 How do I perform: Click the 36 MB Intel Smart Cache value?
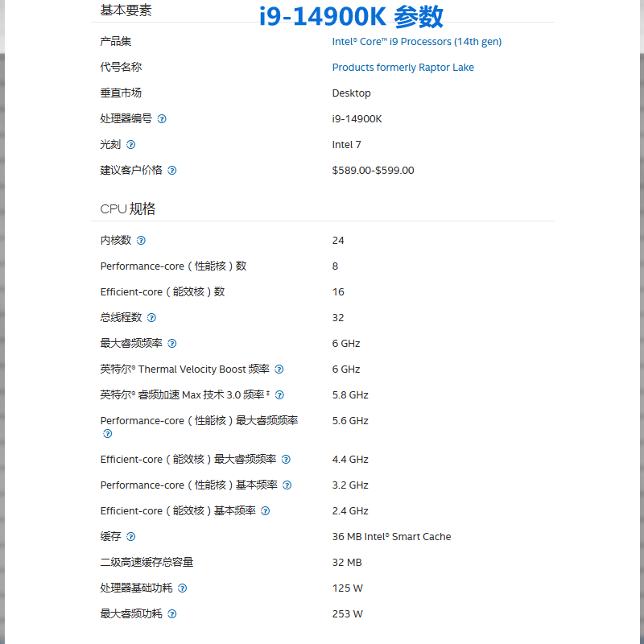pos(391,537)
